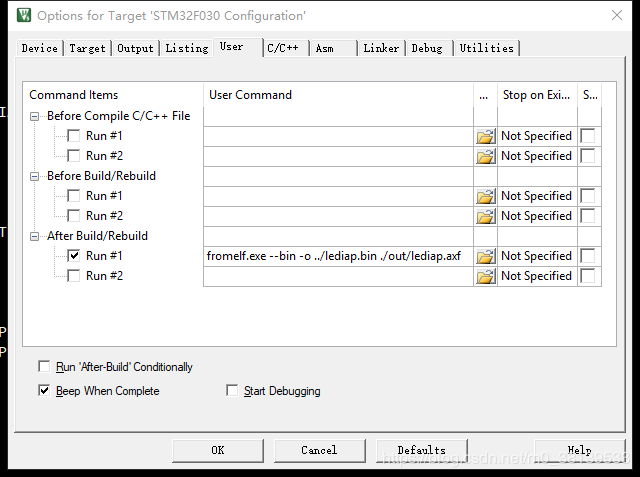Switch to the Linker tab
The width and height of the screenshot is (640, 477).
coord(381,48)
